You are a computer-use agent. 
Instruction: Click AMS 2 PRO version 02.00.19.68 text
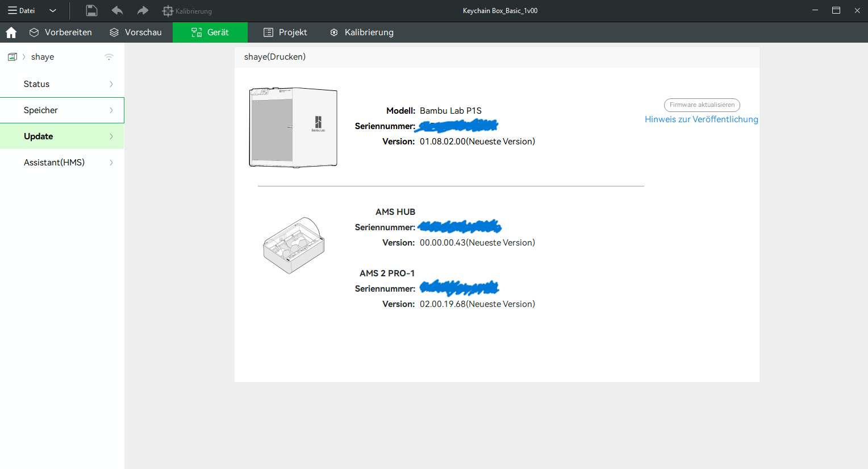coord(477,304)
